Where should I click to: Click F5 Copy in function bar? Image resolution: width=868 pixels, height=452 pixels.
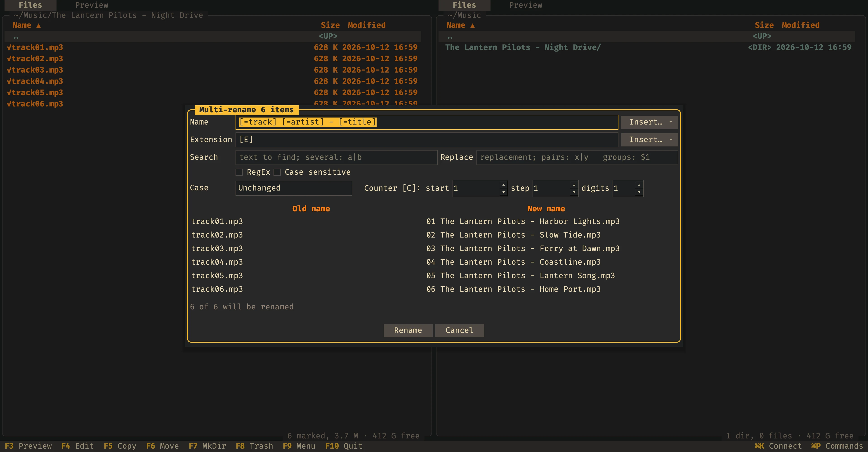(120, 446)
